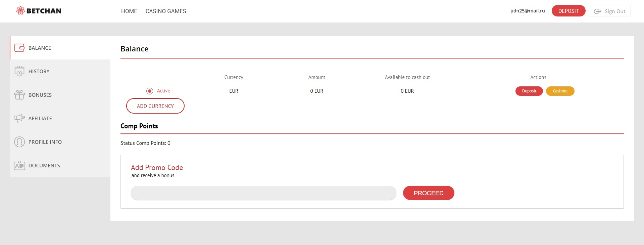This screenshot has width=644, height=245.
Task: Select the Active EUR currency radio button
Action: point(150,91)
